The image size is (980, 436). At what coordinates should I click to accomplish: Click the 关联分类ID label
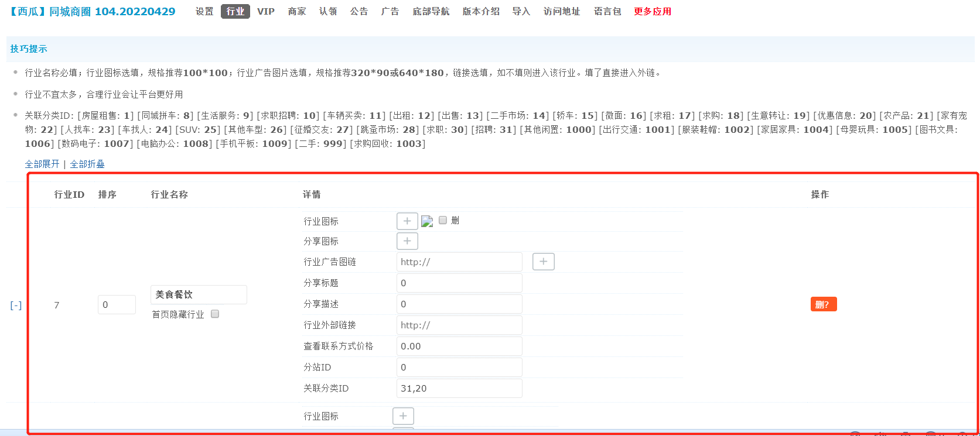pyautogui.click(x=326, y=388)
